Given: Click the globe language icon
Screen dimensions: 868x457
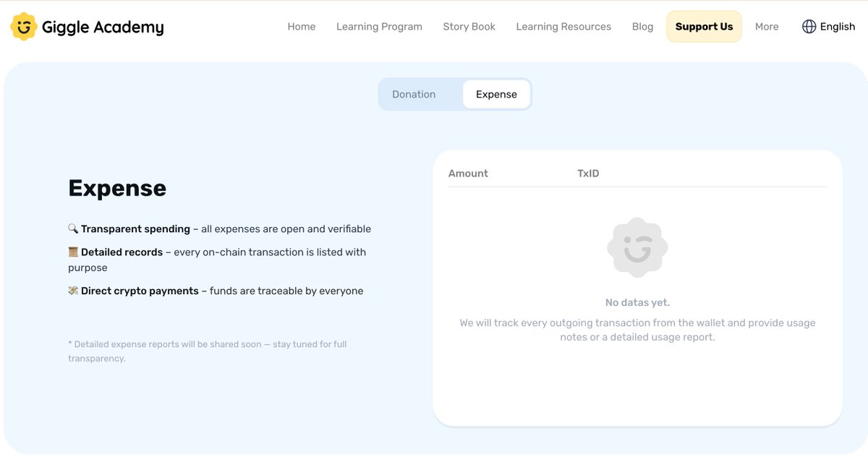Looking at the screenshot, I should tap(809, 27).
